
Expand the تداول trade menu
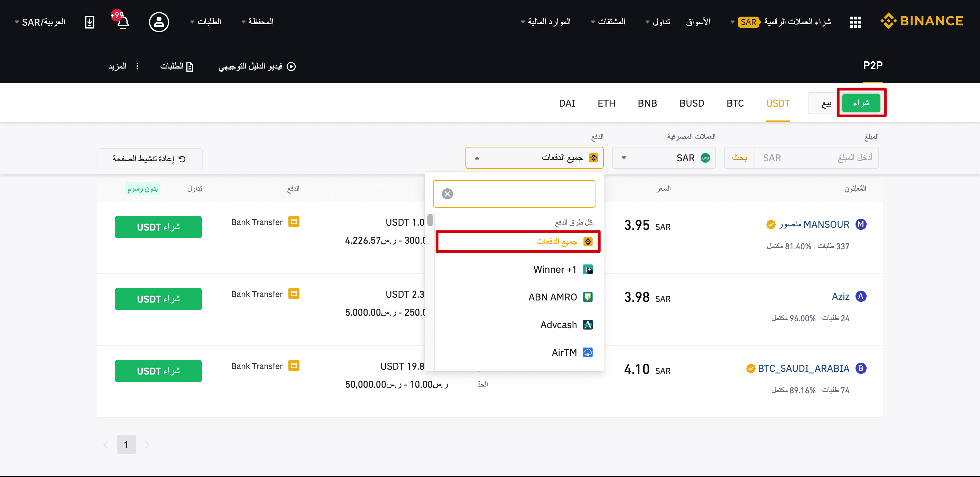[658, 22]
